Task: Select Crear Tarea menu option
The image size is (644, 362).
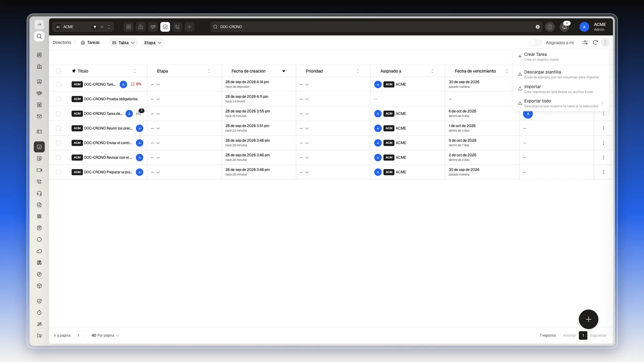Action: [x=561, y=57]
